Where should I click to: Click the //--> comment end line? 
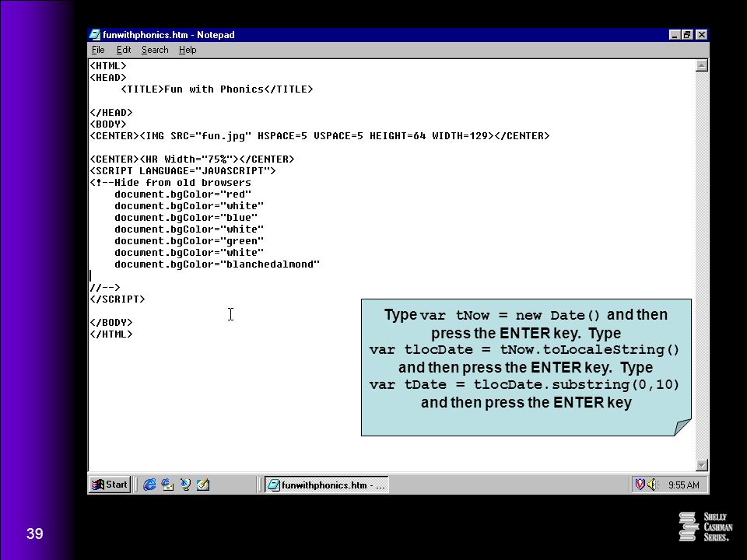pyautogui.click(x=105, y=288)
